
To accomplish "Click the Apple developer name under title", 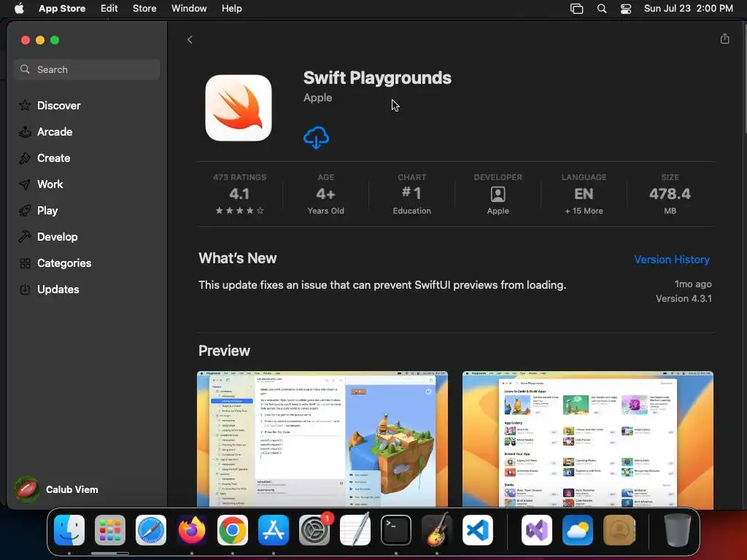I will click(318, 98).
